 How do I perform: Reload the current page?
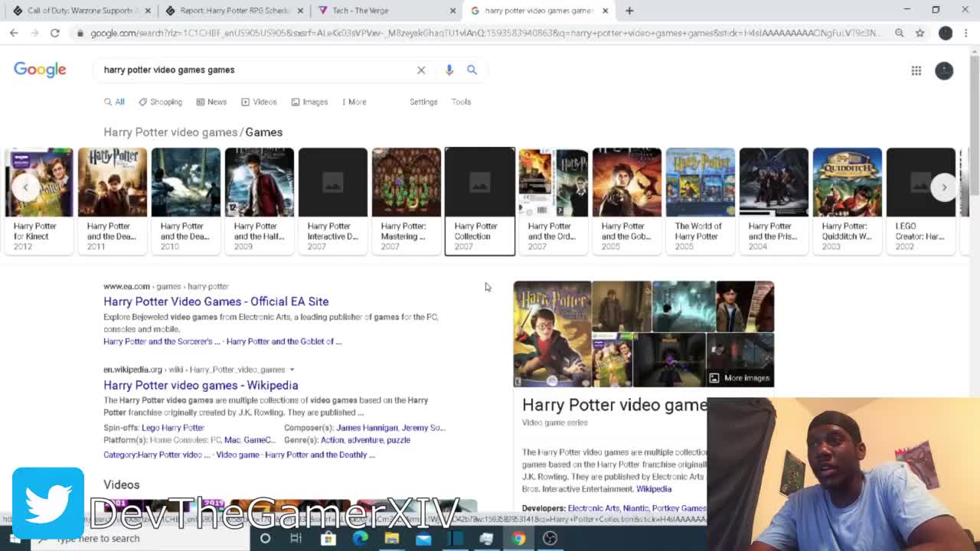(x=55, y=33)
